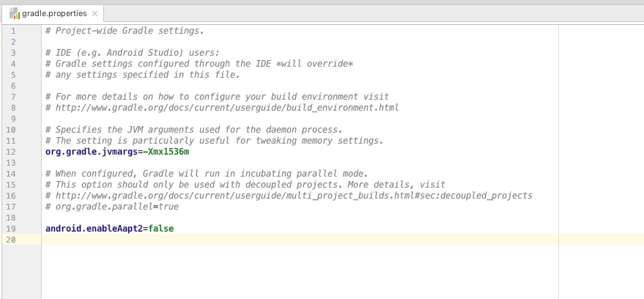The image size is (644, 299).
Task: Click line number 12 in the gutter
Action: click(x=11, y=152)
